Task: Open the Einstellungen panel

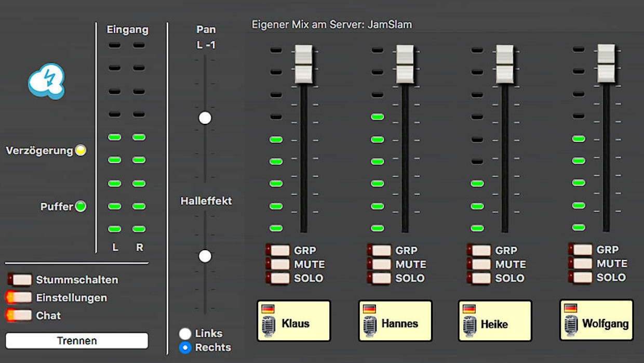Action: pos(21,297)
